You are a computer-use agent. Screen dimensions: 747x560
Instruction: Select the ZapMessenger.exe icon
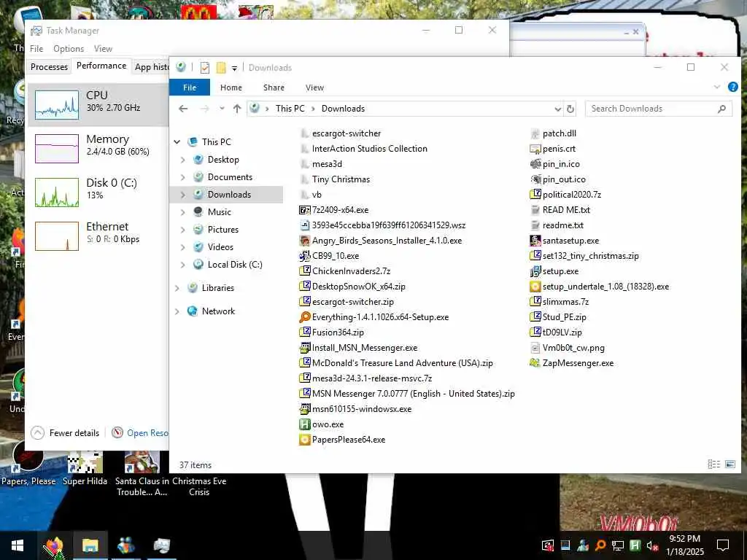tap(535, 363)
